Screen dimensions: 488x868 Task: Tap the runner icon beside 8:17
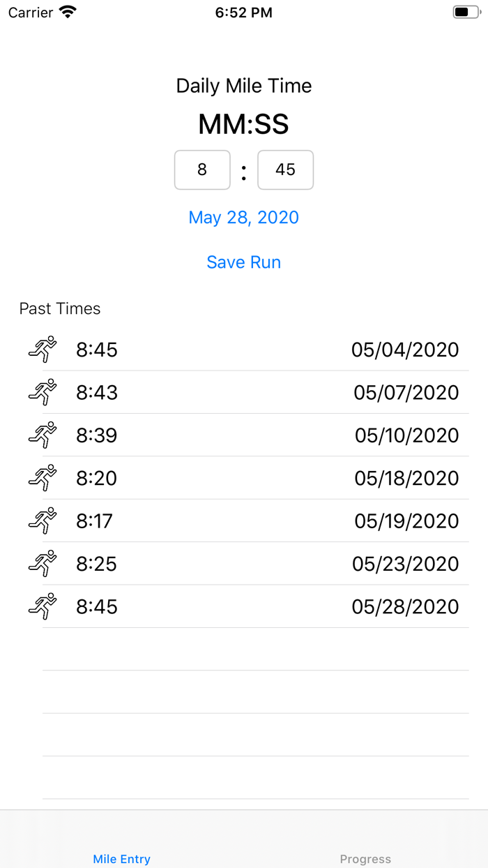point(43,521)
